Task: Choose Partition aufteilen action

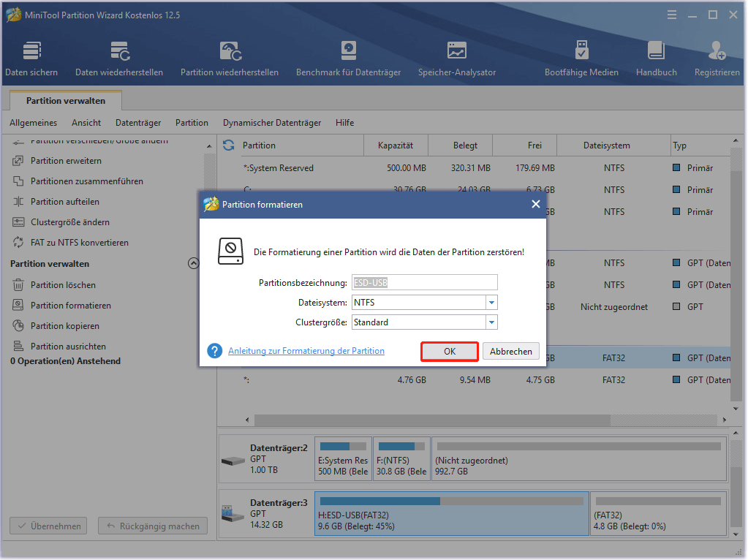Action: point(65,202)
